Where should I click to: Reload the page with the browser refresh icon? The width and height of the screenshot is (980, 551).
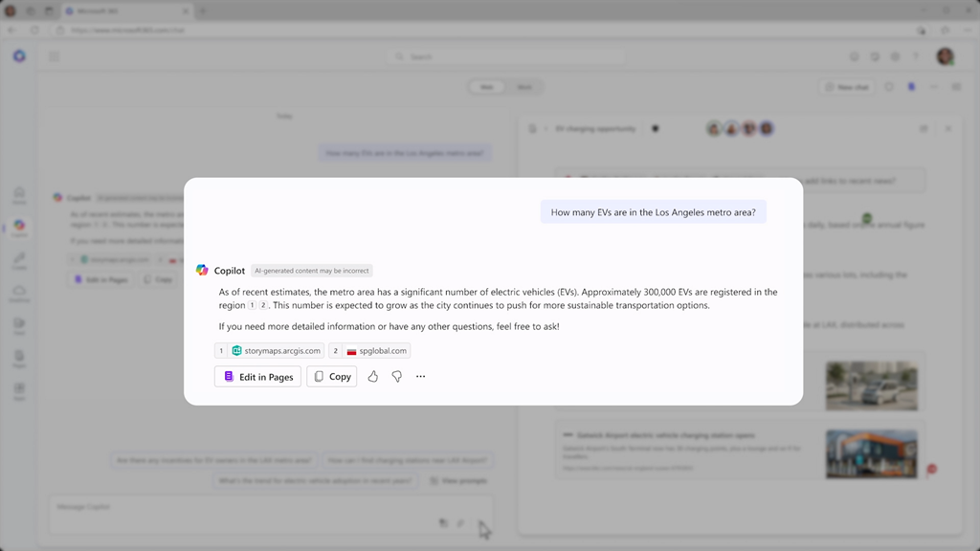pos(34,30)
